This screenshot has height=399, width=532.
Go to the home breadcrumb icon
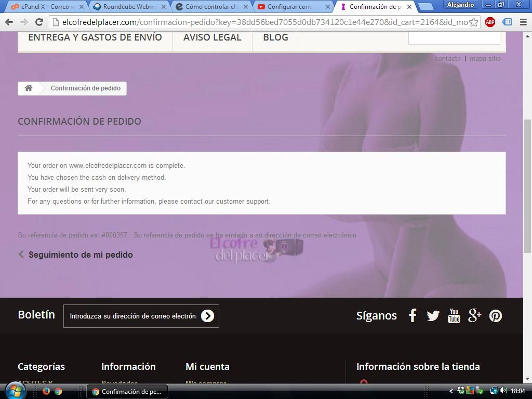29,88
